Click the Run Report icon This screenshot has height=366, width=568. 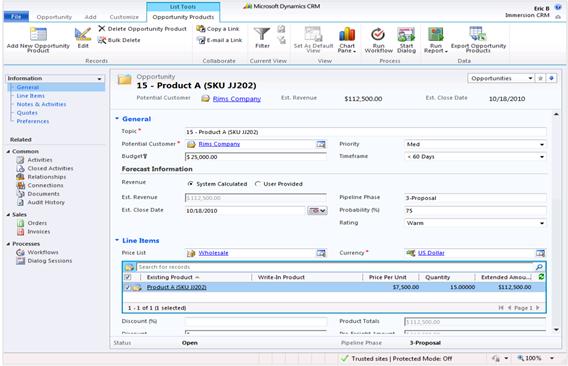435,34
